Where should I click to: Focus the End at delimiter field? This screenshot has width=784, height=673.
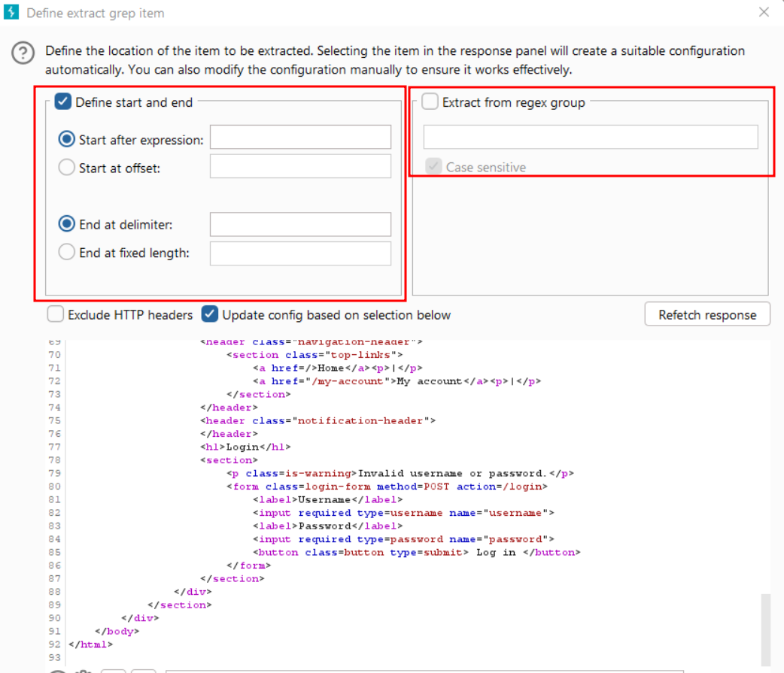[x=300, y=224]
